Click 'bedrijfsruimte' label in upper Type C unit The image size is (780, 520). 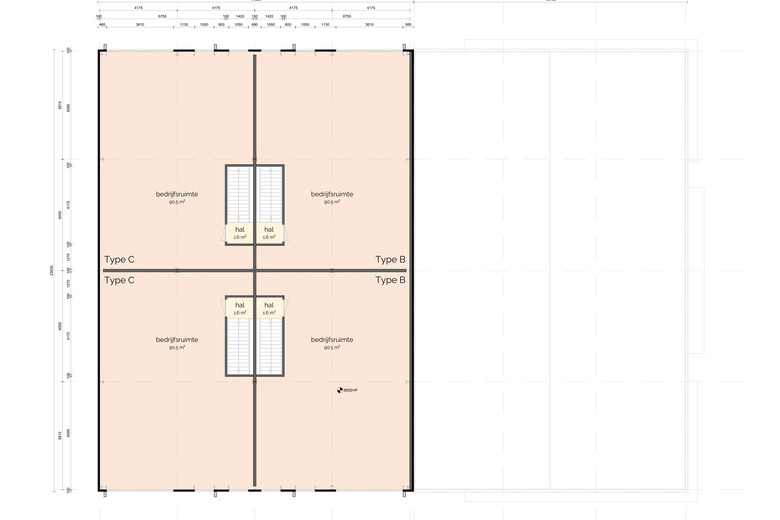(x=177, y=194)
